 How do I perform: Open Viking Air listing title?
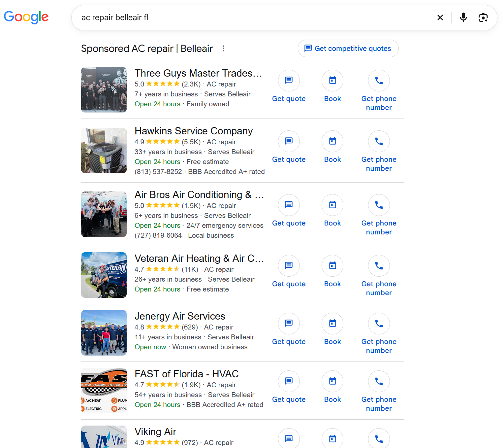pyautogui.click(x=155, y=432)
